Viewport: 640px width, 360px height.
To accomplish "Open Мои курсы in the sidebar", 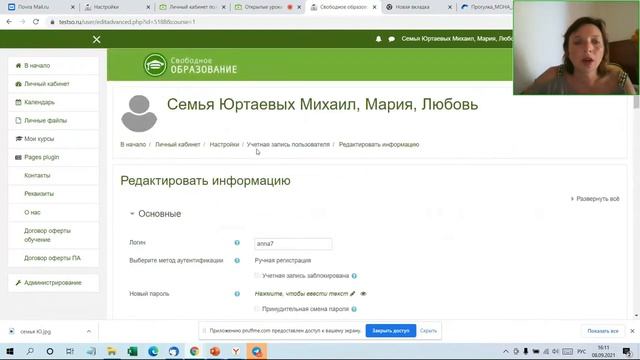I will (x=53, y=139).
